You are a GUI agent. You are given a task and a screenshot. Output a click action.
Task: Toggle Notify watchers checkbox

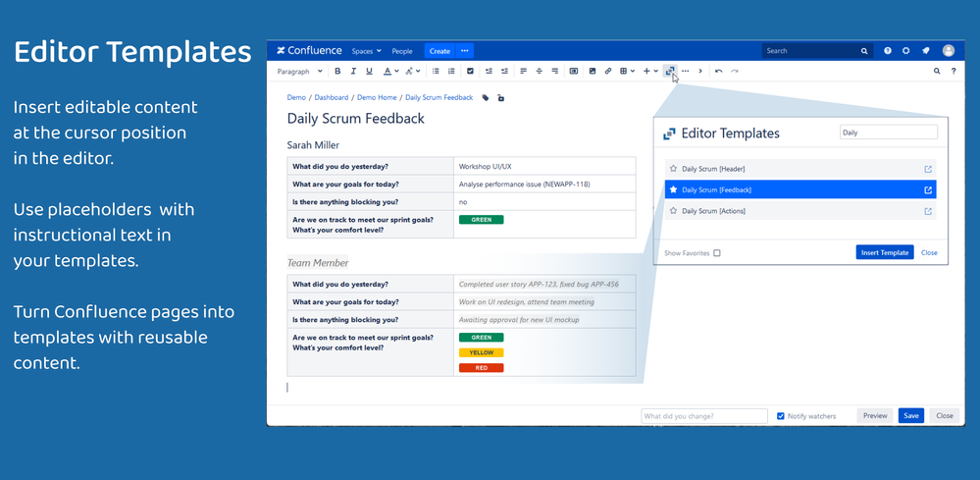(781, 416)
